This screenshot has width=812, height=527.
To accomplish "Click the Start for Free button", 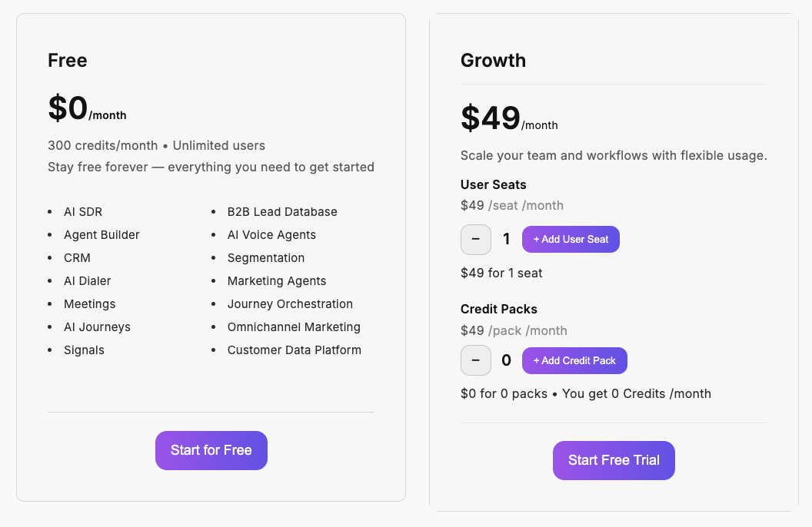I will pos(211,450).
